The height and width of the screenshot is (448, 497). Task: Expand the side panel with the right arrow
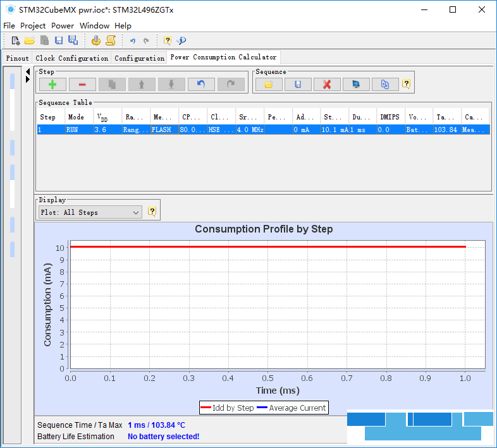28,79
